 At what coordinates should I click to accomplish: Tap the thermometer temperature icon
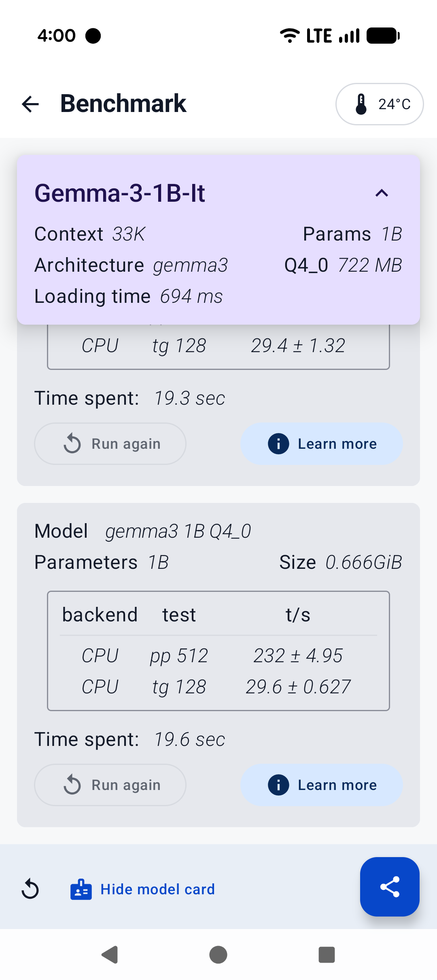click(x=360, y=104)
